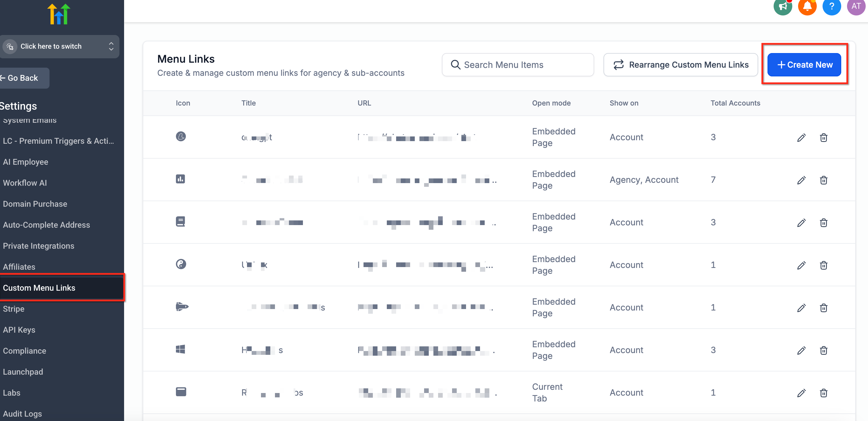Select the Stripe settings menu item

[13, 309]
